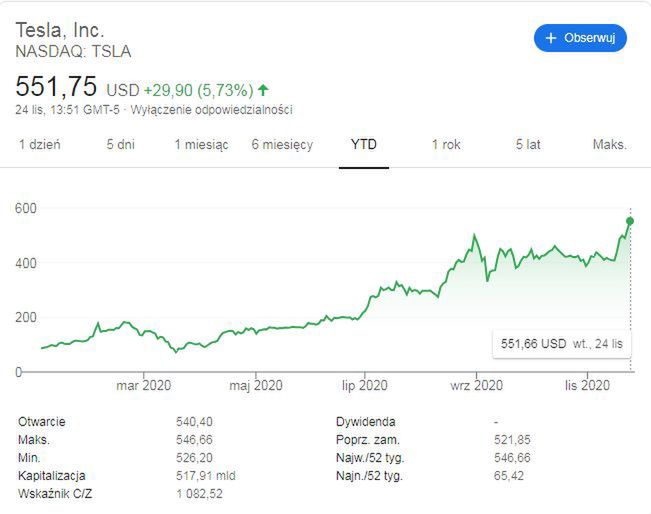Choose the 5 lat time range
Image resolution: width=651 pixels, height=514 pixels.
click(x=528, y=145)
